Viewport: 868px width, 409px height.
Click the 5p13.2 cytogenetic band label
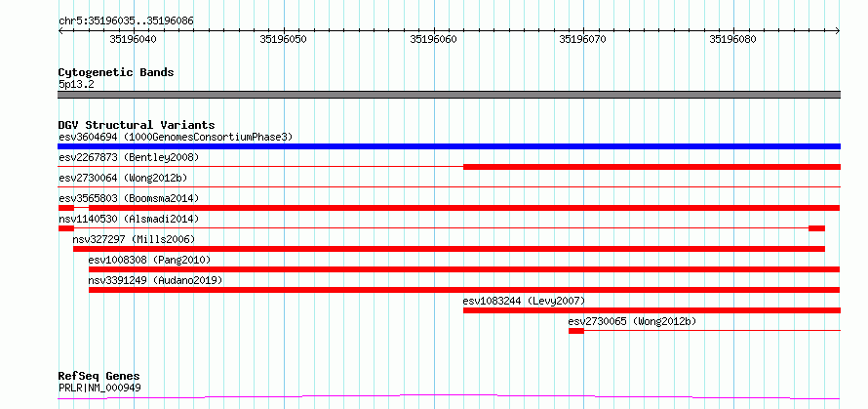[x=77, y=84]
